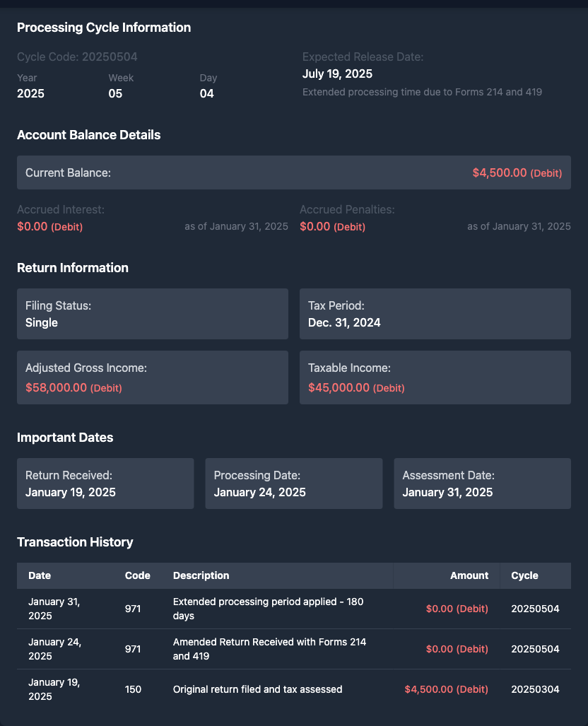This screenshot has width=588, height=726.
Task: Click the Description column header
Action: [x=201, y=575]
